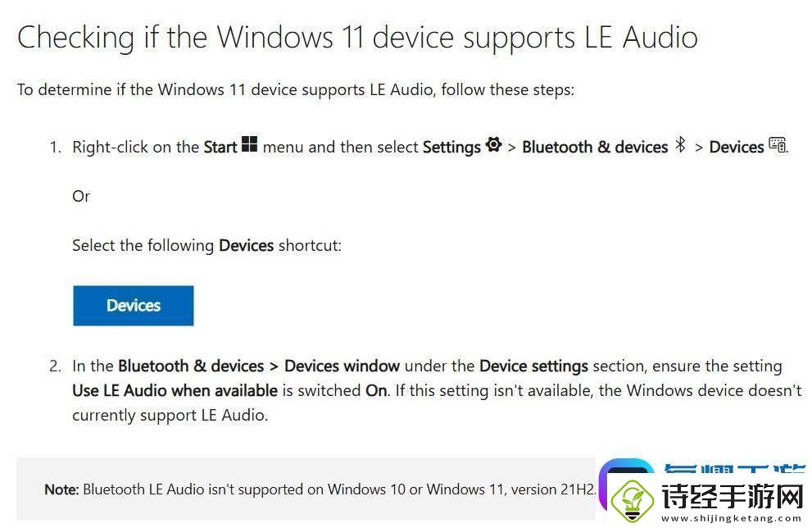Click the bold Settings label in step one
The height and width of the screenshot is (528, 812).
pyautogui.click(x=451, y=147)
